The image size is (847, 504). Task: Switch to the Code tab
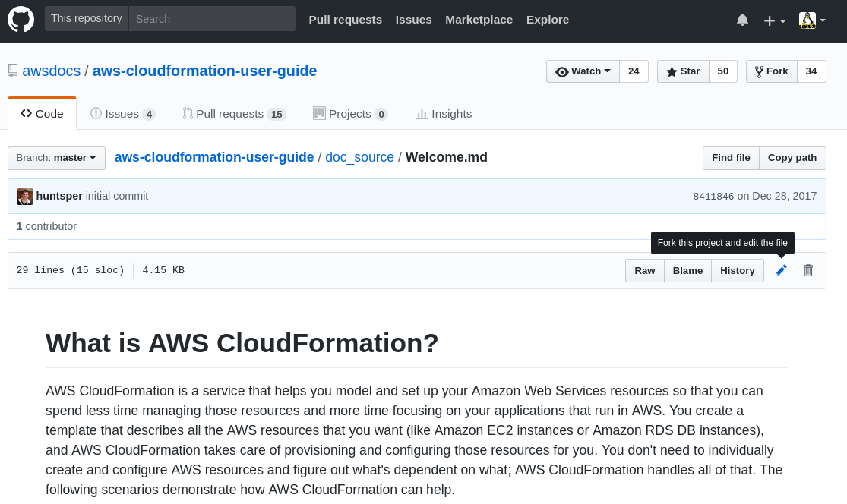pyautogui.click(x=42, y=114)
